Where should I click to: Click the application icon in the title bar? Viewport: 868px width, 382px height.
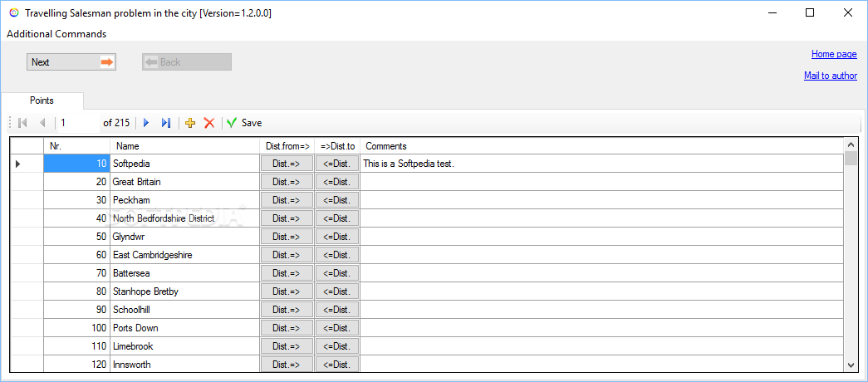point(14,12)
